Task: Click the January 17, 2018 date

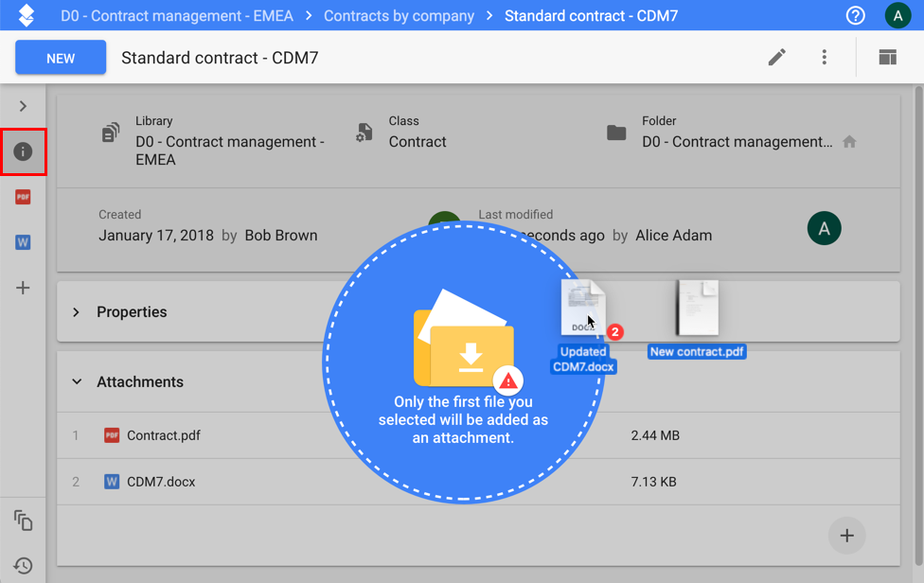Action: point(156,236)
